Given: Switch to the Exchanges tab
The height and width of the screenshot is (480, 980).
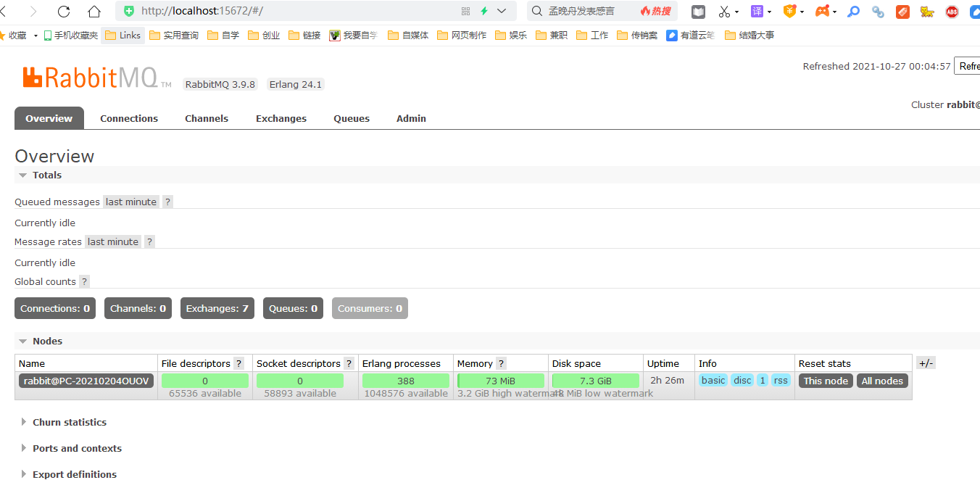Looking at the screenshot, I should pos(281,118).
